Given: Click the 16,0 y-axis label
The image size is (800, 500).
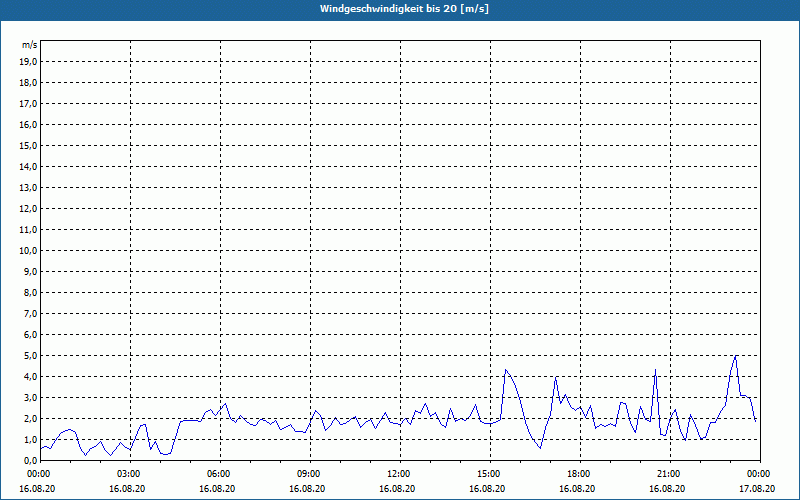Looking at the screenshot, I should click(28, 124).
